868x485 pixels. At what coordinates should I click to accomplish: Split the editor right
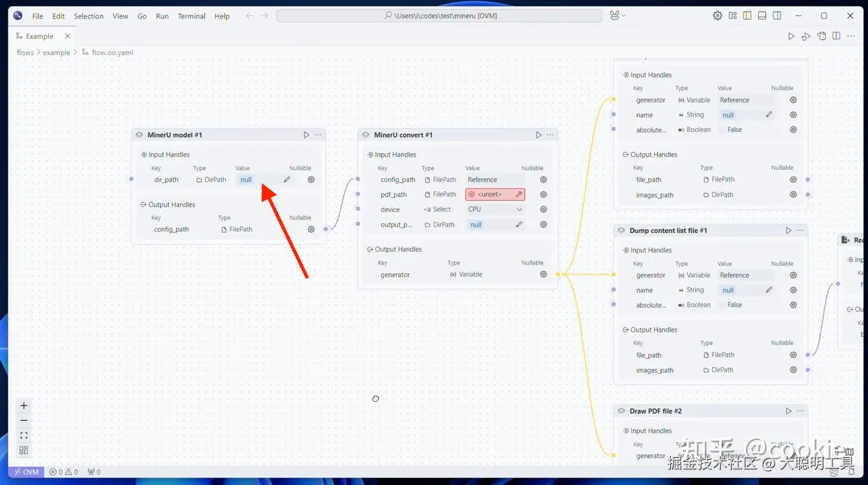point(836,36)
